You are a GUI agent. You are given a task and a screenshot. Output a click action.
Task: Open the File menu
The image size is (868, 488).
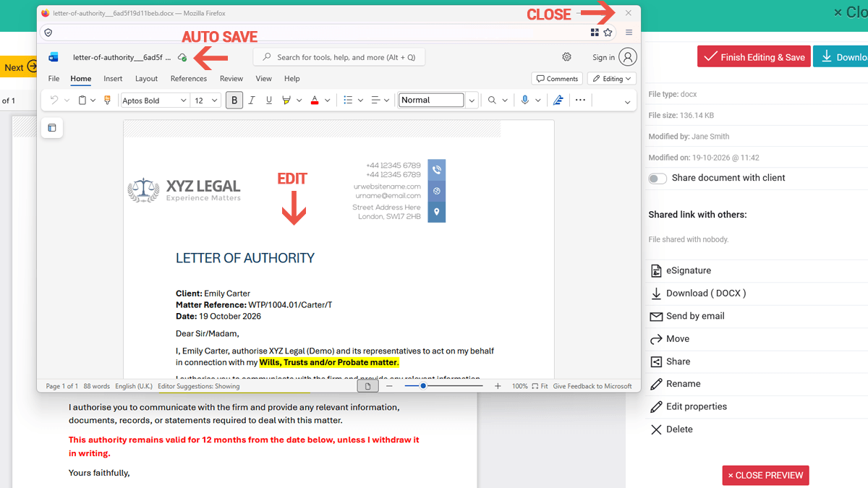(54, 79)
